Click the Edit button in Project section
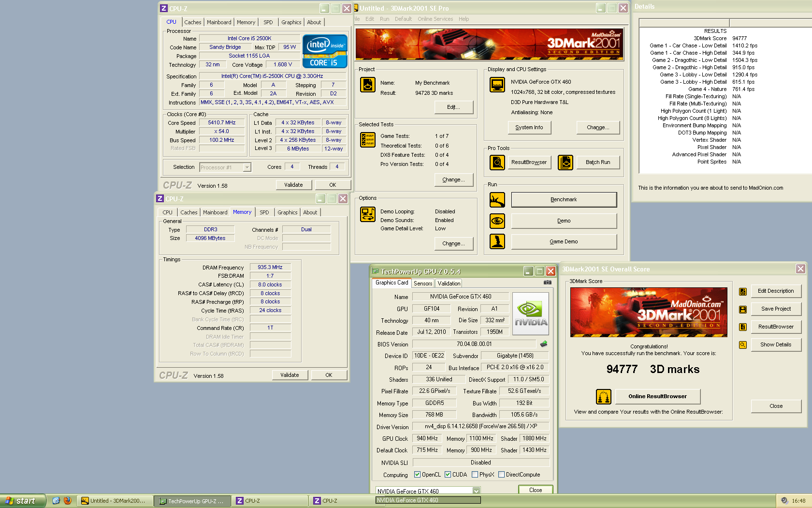The image size is (812, 508). [x=453, y=107]
